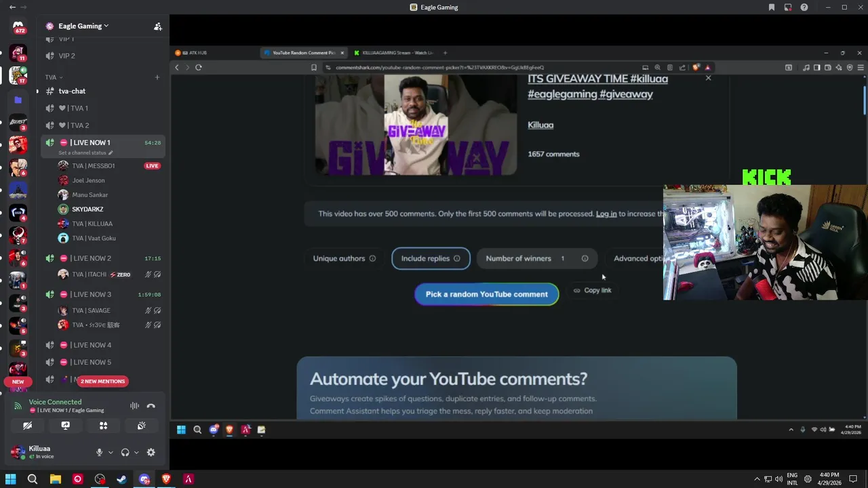Viewport: 868px width, 488px height.
Task: Click Copy link button
Action: click(x=592, y=290)
